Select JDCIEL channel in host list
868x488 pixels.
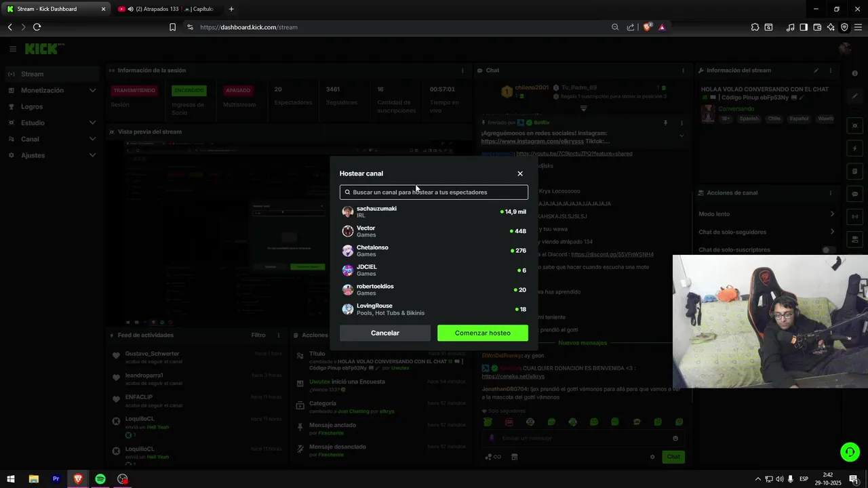[x=434, y=270]
